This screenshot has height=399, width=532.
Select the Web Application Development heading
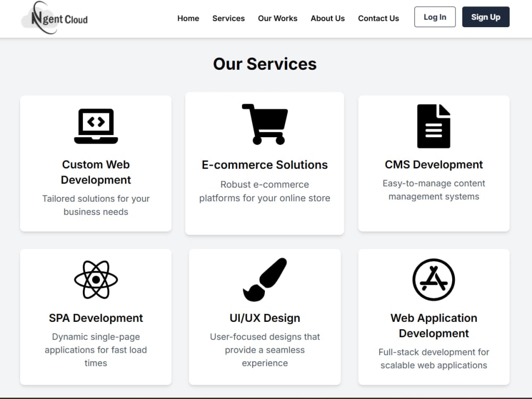click(x=434, y=326)
